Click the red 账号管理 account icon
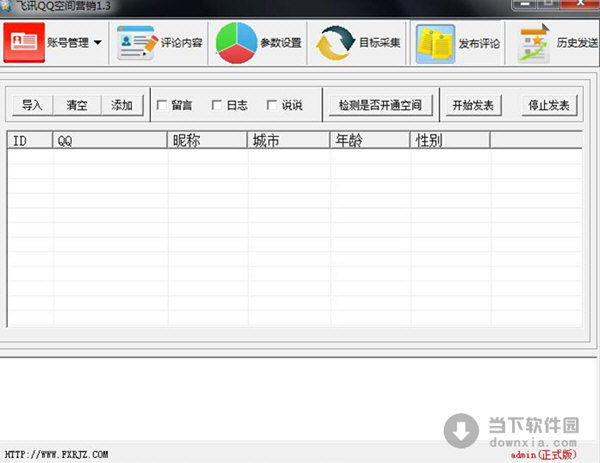 [24, 42]
